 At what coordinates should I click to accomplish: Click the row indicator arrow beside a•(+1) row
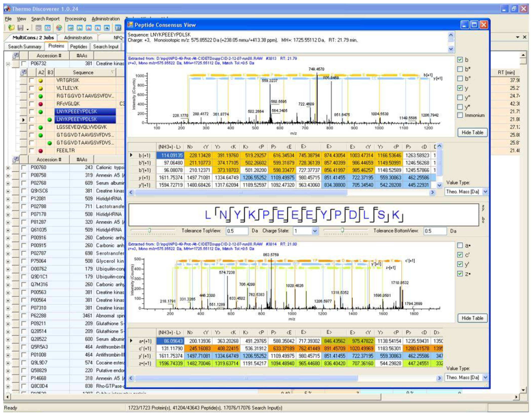pyautogui.click(x=131, y=341)
